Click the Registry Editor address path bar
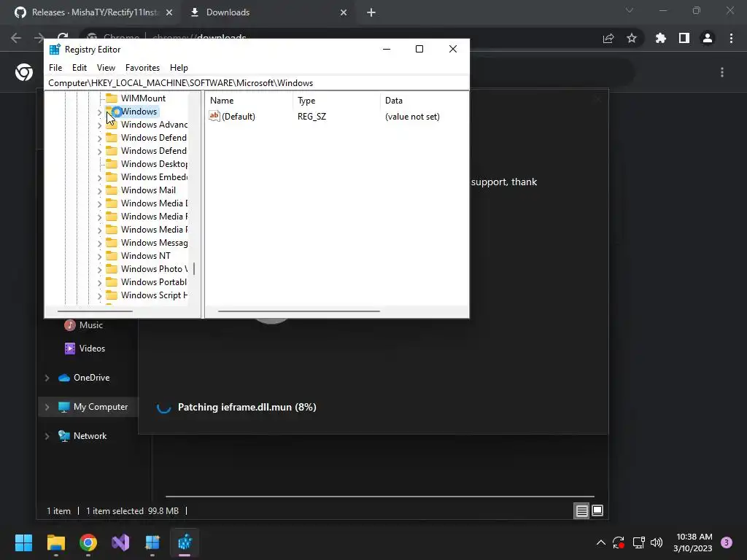Screen dimensions: 747x560 (x=256, y=83)
